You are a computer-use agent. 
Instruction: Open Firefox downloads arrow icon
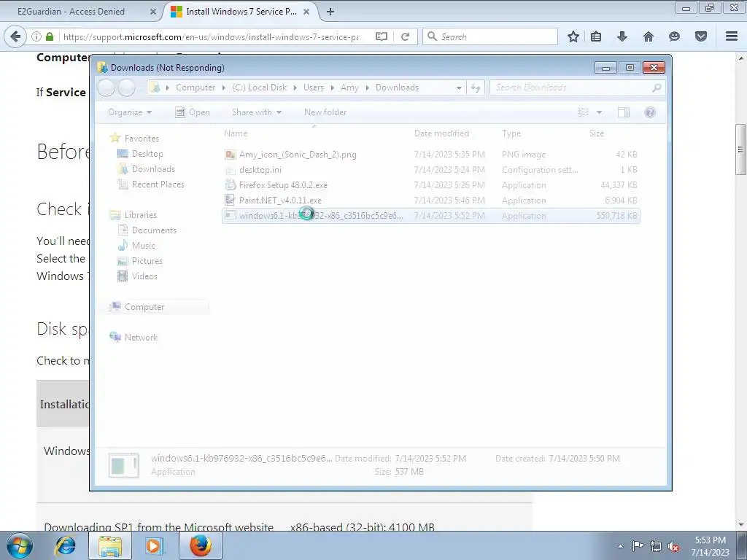(622, 36)
